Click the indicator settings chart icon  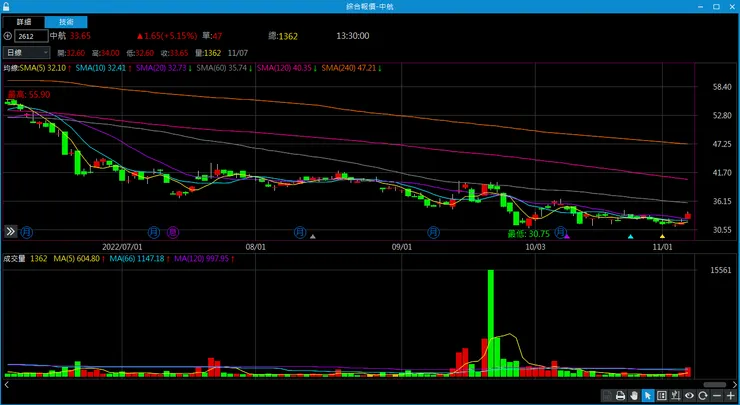(675, 396)
